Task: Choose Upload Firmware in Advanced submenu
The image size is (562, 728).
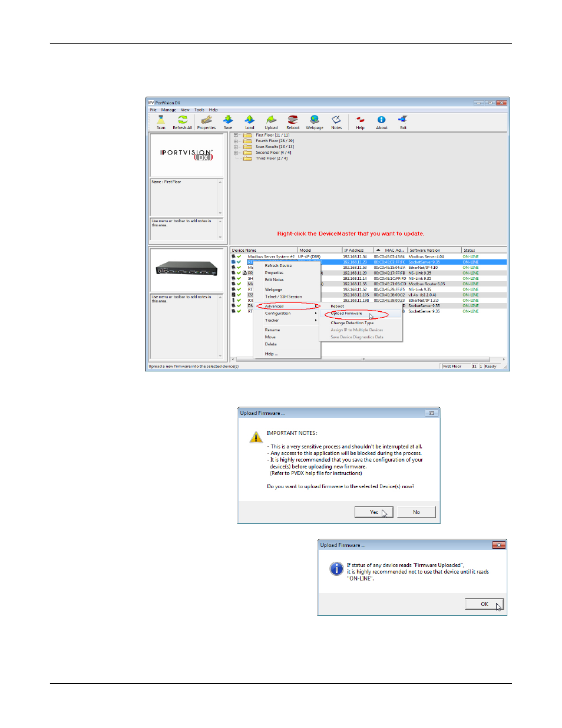Action: click(361, 313)
